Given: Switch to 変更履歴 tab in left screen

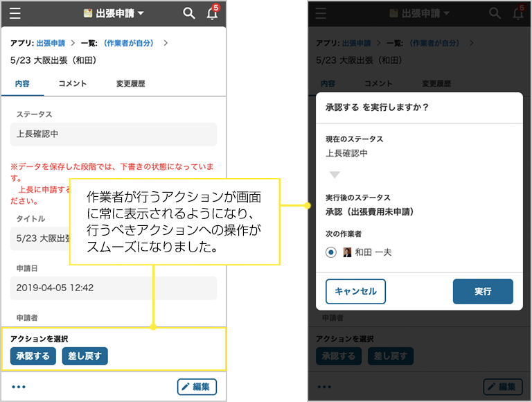Looking at the screenshot, I should 131,84.
